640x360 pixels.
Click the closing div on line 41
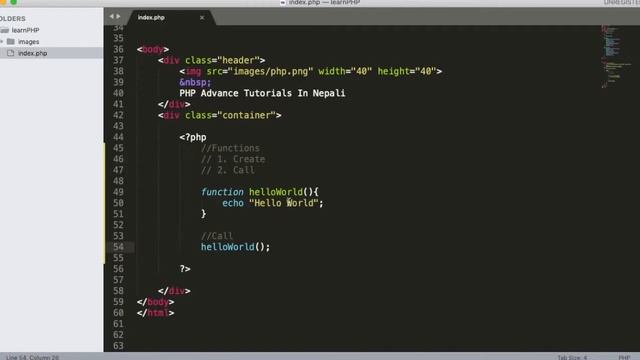(174, 104)
